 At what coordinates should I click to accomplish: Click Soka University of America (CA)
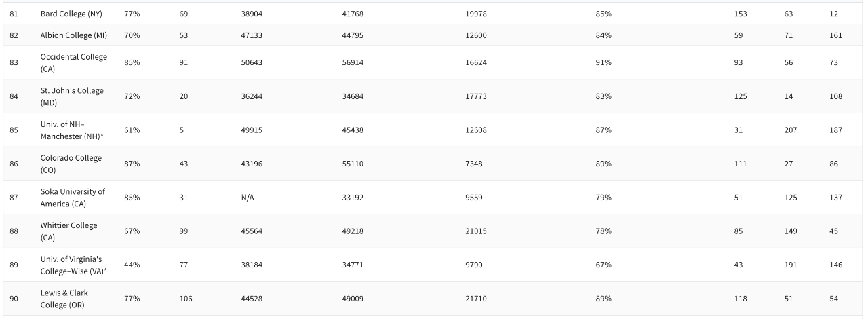coord(73,198)
